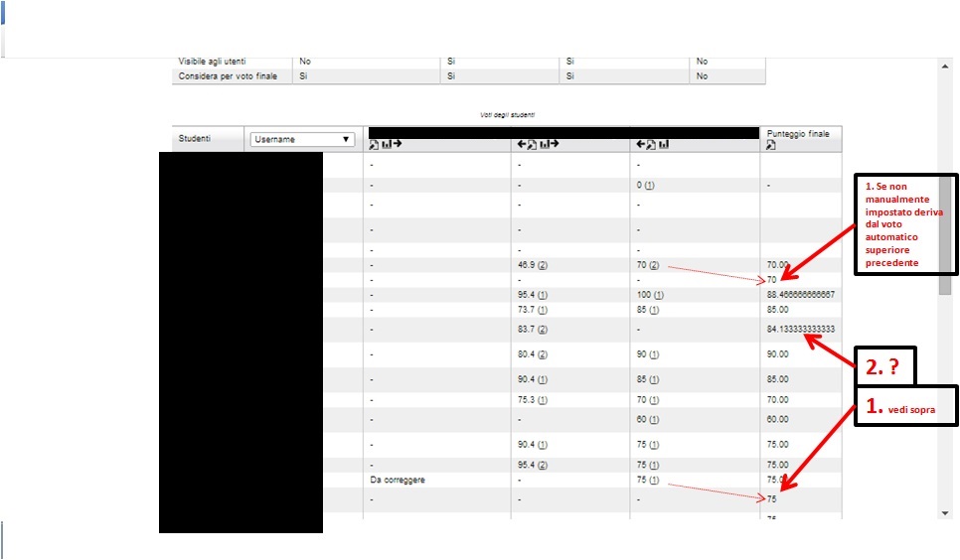960x560 pixels.
Task: Click move-left arrow in second grade column header
Action: click(522, 145)
